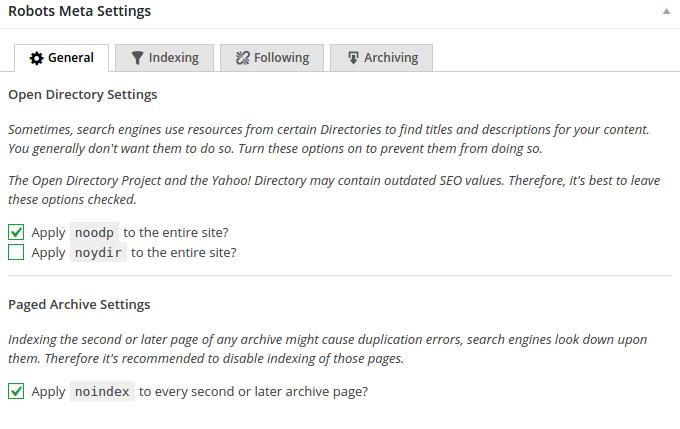
Task: Enable the noydir entire-site checkbox
Action: click(x=16, y=252)
